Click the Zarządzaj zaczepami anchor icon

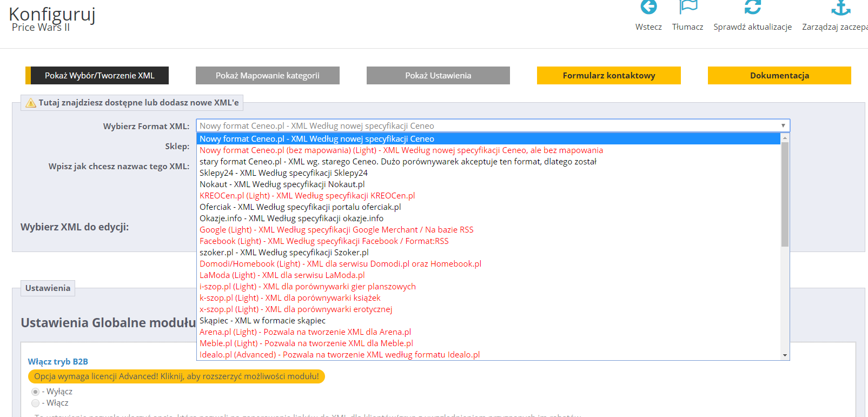840,8
